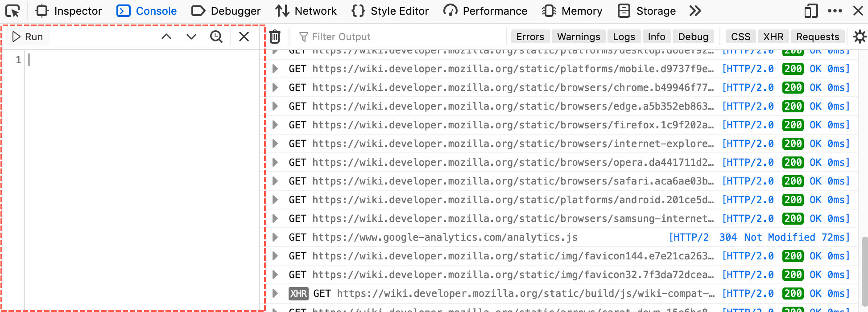
Task: Show more tools via double-chevron
Action: pyautogui.click(x=695, y=11)
